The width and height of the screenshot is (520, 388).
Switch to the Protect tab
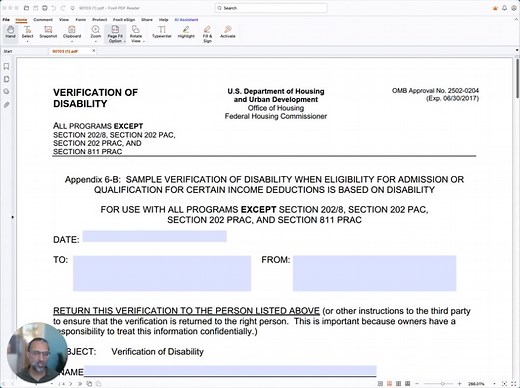click(x=99, y=20)
